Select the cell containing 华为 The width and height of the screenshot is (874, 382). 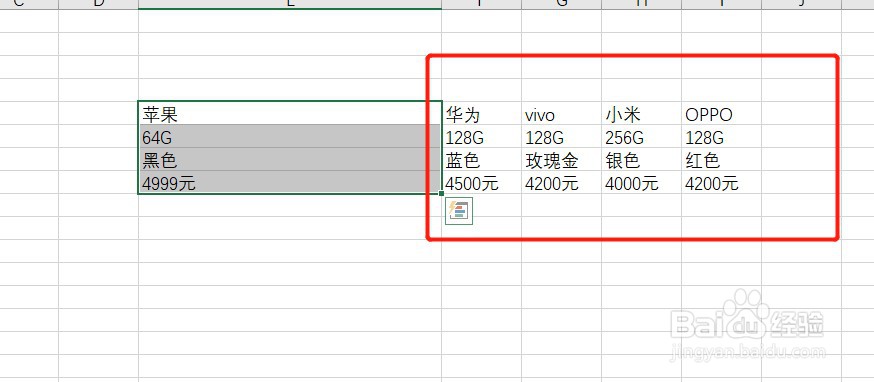coord(482,113)
